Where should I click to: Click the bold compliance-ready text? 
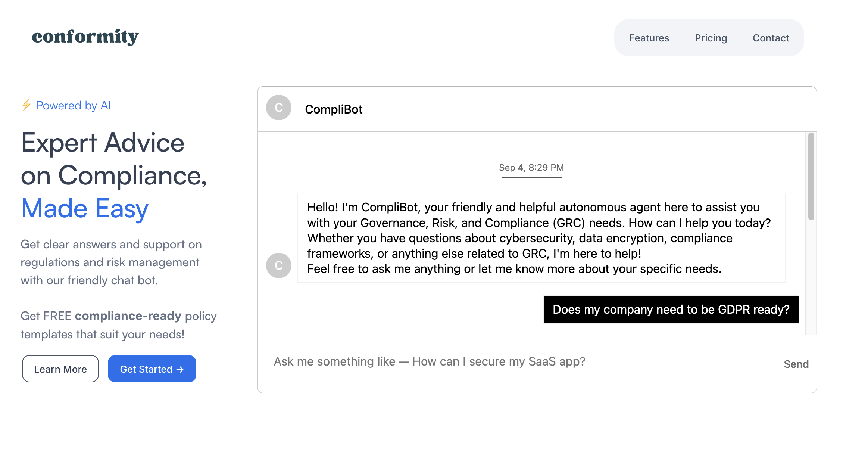pos(128,316)
